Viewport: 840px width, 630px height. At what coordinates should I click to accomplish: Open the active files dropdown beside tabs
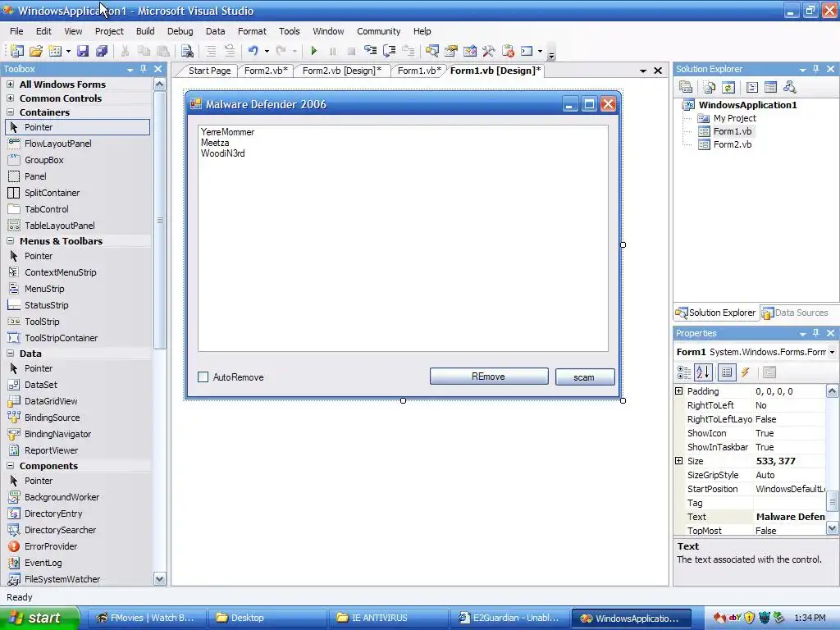click(643, 71)
